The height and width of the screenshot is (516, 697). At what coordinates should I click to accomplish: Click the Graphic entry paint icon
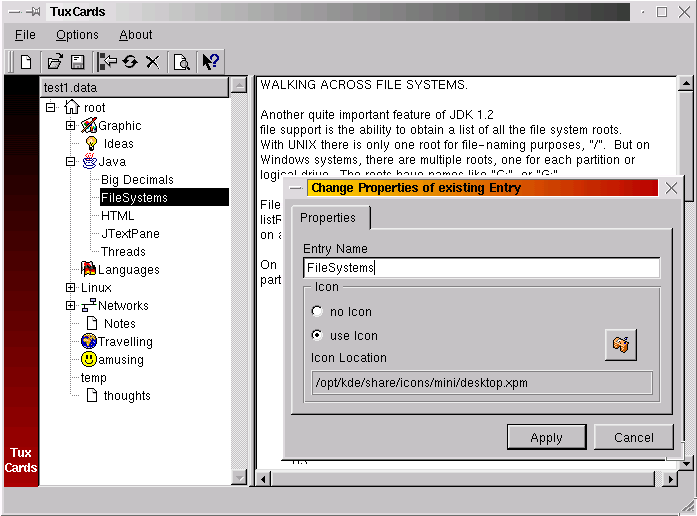89,125
